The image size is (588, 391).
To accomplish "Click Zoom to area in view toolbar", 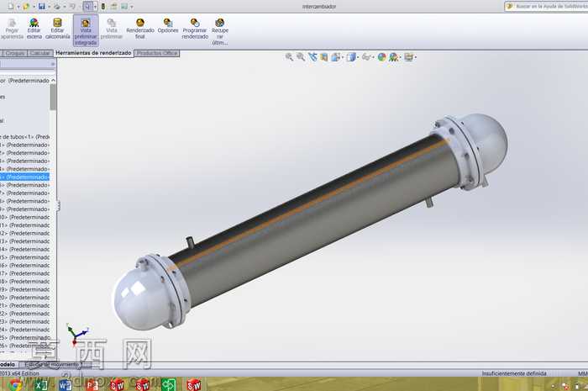I will pyautogui.click(x=301, y=56).
